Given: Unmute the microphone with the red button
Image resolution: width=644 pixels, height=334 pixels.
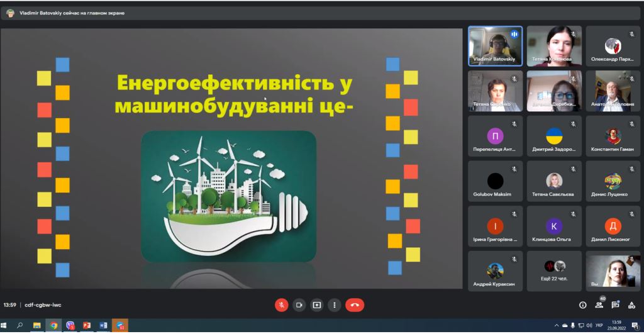Looking at the screenshot, I should 281,305.
